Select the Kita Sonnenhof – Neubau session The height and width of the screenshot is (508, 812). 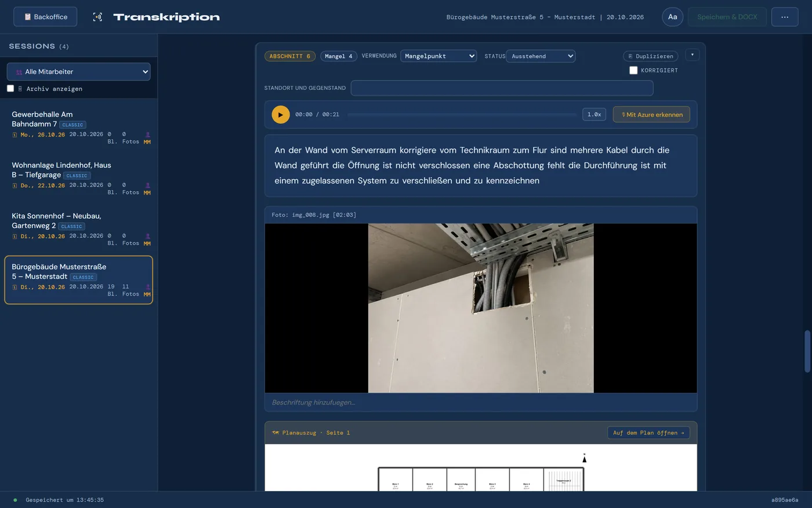pos(78,230)
